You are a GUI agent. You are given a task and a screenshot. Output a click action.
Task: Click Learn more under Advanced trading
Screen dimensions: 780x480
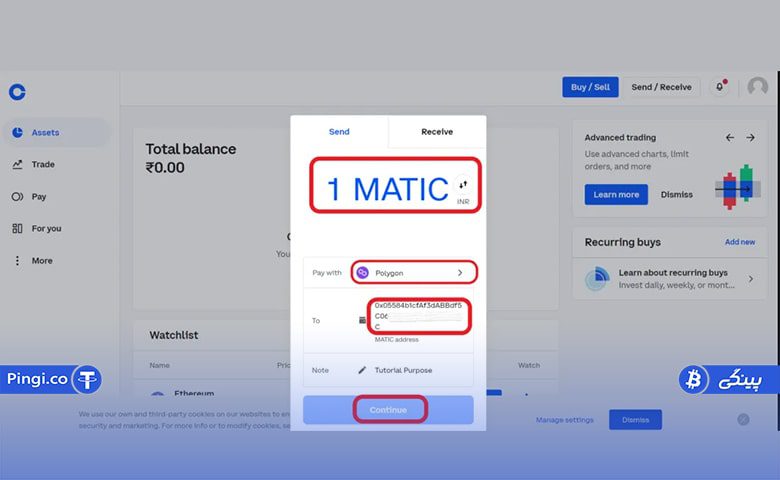pos(616,194)
